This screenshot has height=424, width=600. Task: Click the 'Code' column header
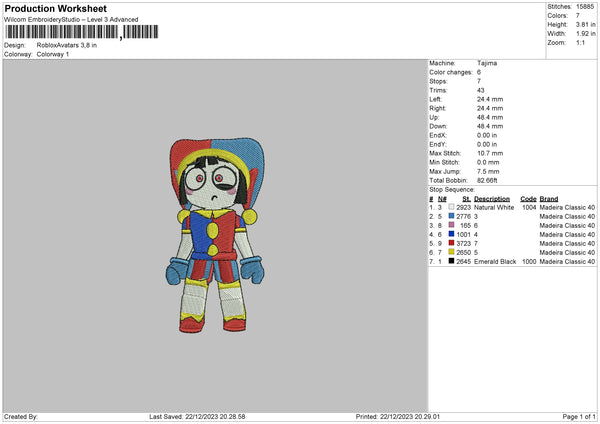(x=528, y=199)
